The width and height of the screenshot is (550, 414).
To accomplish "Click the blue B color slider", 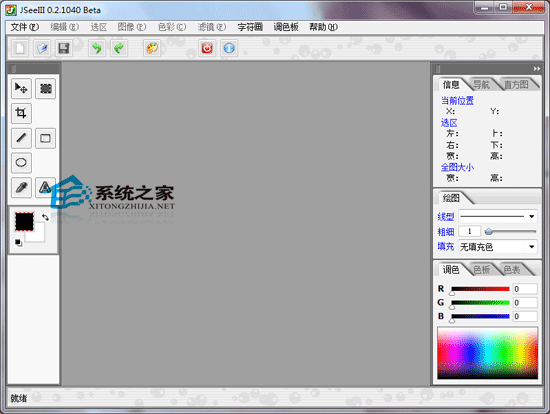I will tap(480, 316).
